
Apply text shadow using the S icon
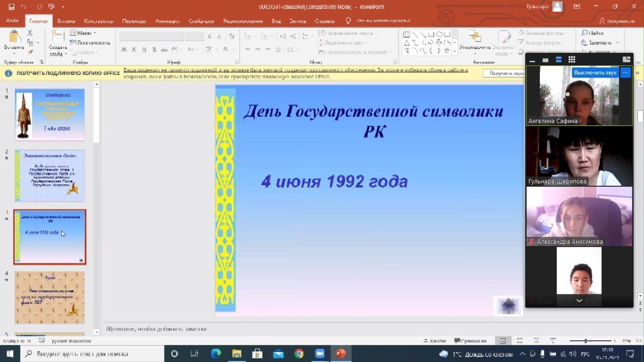(x=154, y=49)
